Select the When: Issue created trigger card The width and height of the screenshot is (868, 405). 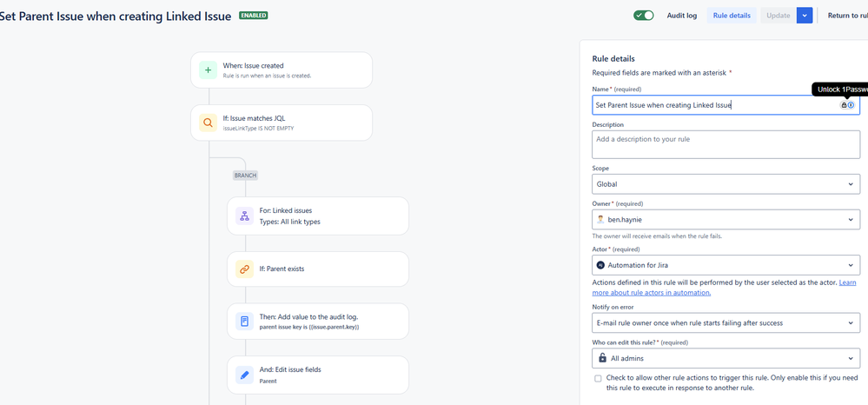click(x=282, y=70)
